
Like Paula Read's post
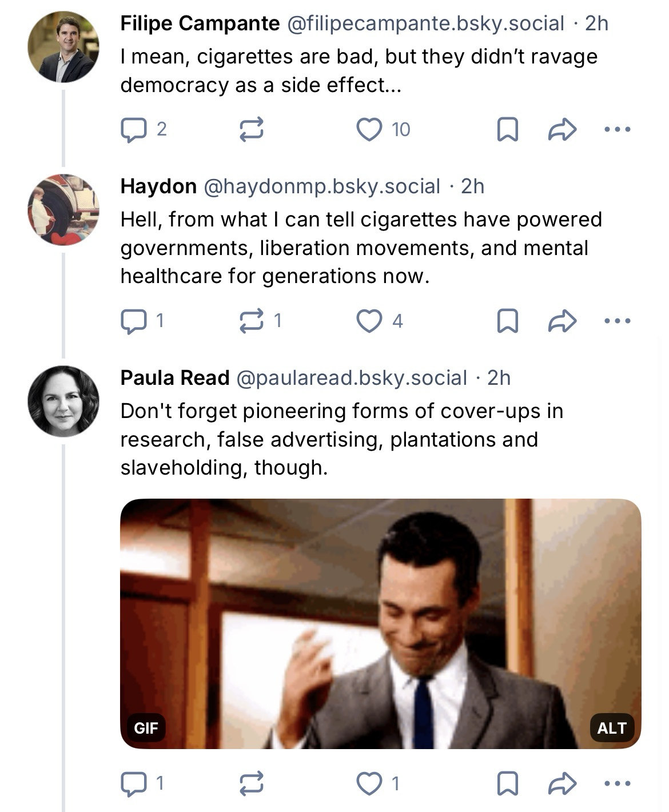coord(369,783)
